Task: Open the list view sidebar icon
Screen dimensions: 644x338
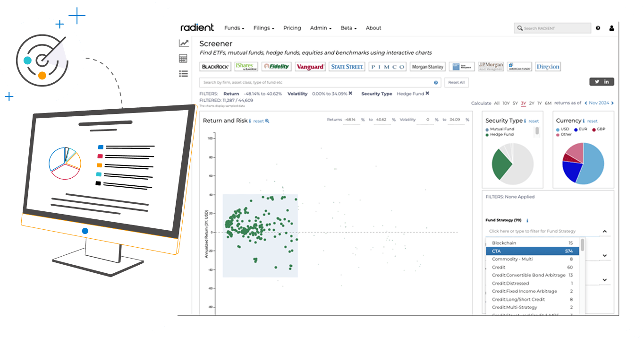Action: tap(183, 74)
